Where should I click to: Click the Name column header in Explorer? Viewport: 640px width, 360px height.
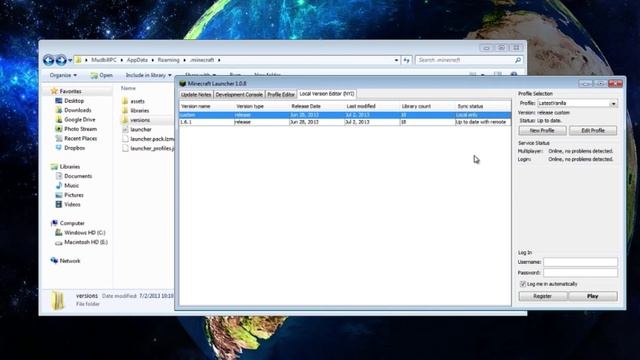click(128, 88)
